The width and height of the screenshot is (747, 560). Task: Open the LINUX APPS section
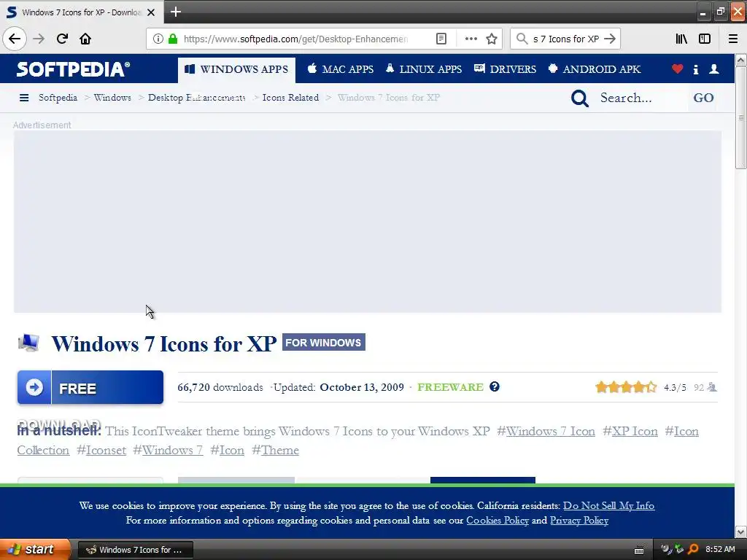click(424, 69)
